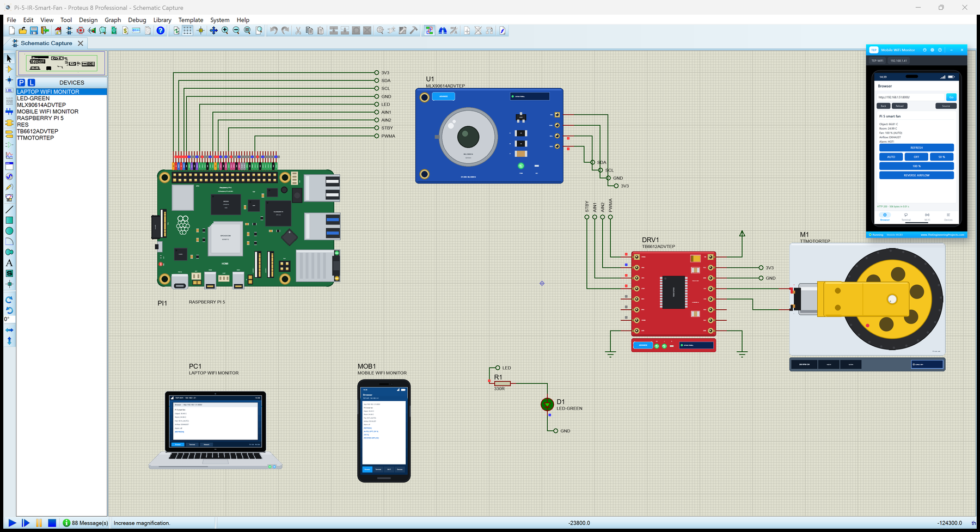Click the Undo arrow icon
Viewport: 980px width, 532px height.
point(274,30)
